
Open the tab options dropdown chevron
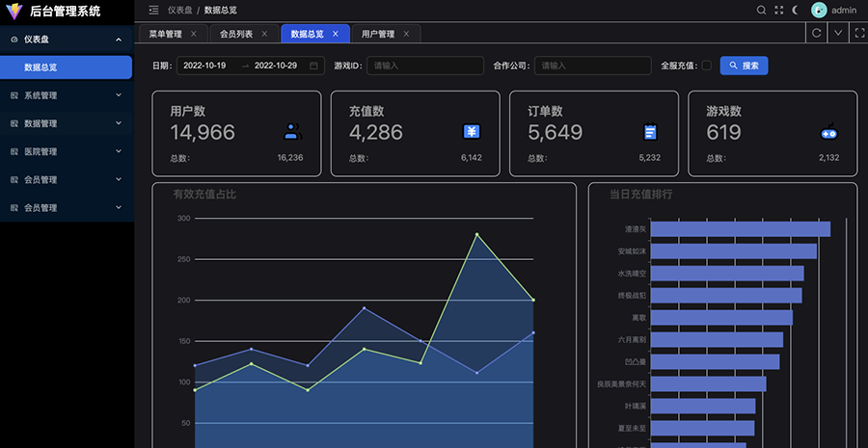838,33
